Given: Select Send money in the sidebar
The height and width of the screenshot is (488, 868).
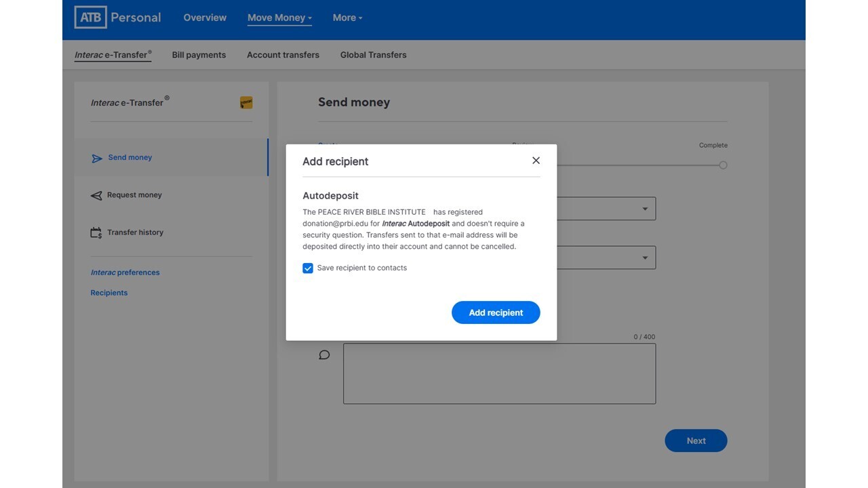Looking at the screenshot, I should 172,157.
